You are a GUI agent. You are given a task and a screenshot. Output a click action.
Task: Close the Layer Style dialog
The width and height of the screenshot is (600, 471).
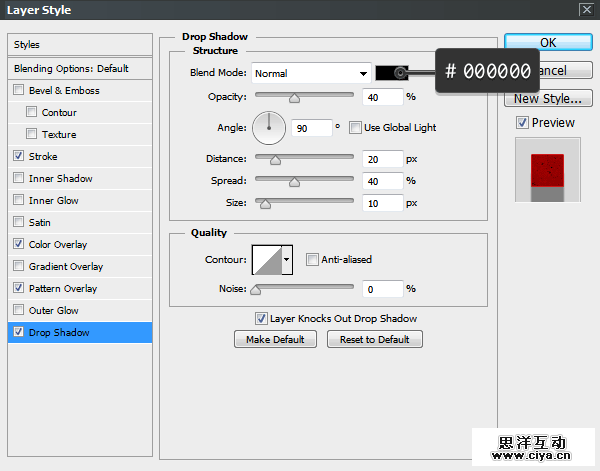pyautogui.click(x=585, y=10)
